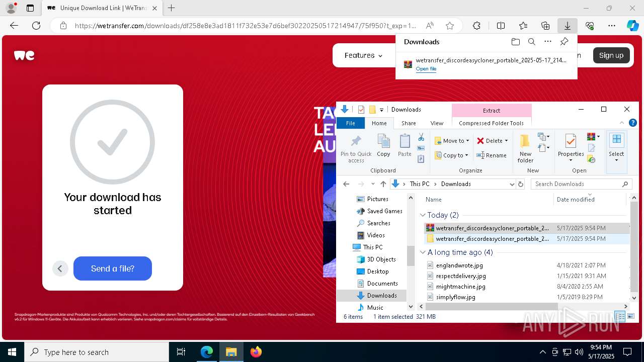Add this page to favorites star

(450, 26)
